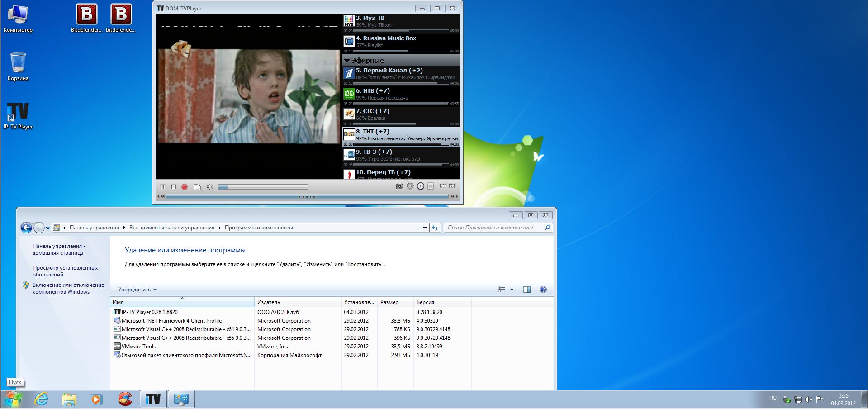Adjust the player volume slider
Viewport: 868px width, 409px height.
pos(263,187)
